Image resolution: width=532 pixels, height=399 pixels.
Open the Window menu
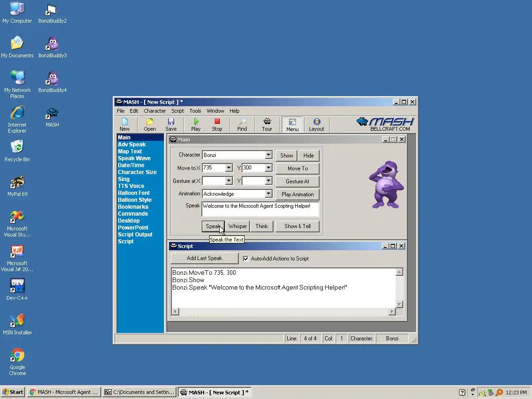(215, 111)
